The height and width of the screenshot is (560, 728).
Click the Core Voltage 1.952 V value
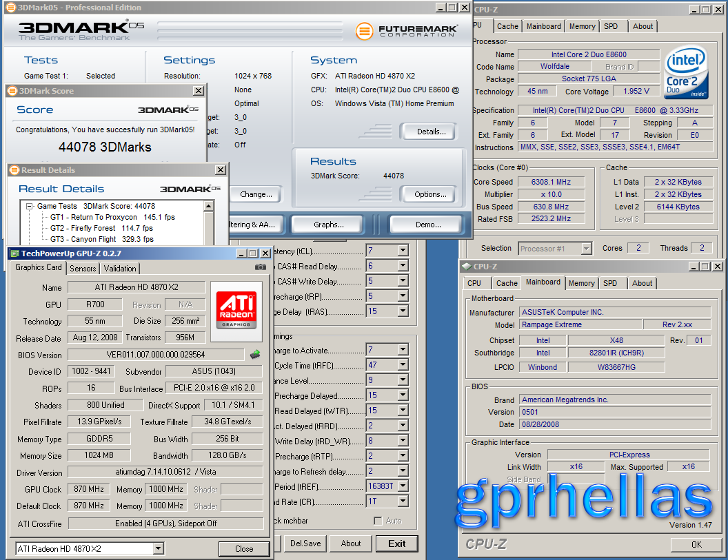(x=636, y=92)
